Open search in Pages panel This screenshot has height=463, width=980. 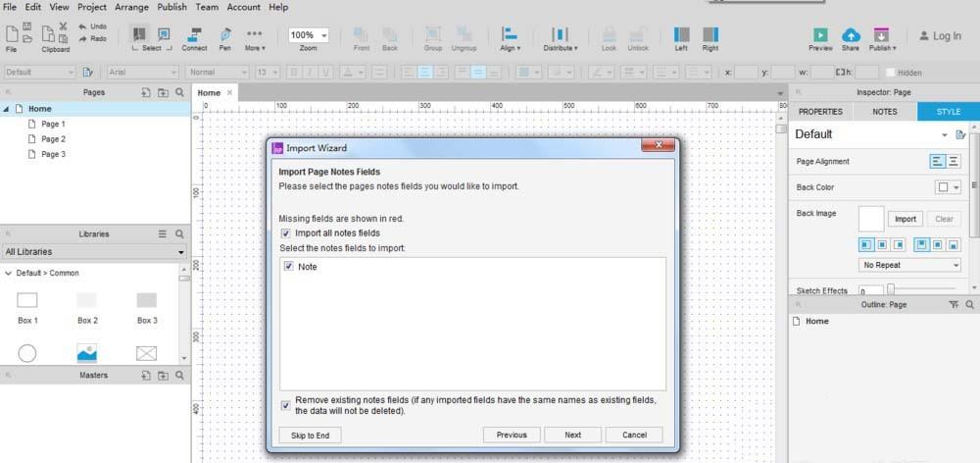click(179, 92)
